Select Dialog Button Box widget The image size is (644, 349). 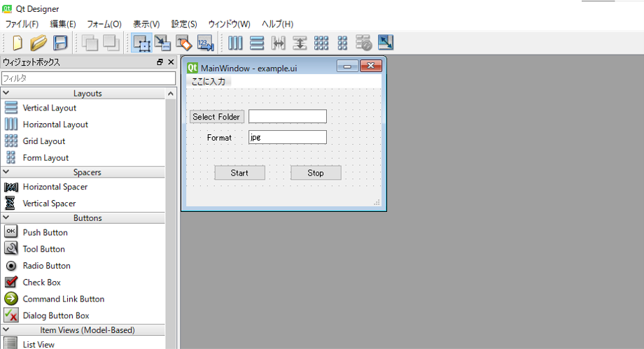[x=56, y=315]
